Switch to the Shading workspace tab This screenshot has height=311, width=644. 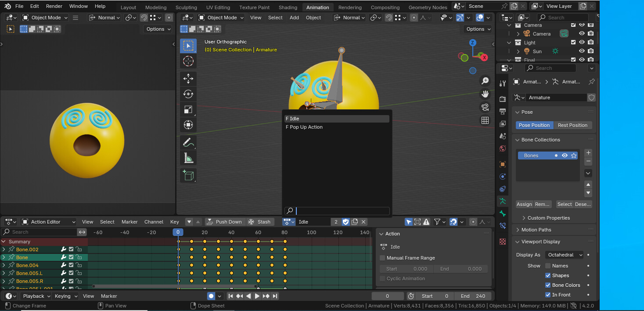[288, 7]
